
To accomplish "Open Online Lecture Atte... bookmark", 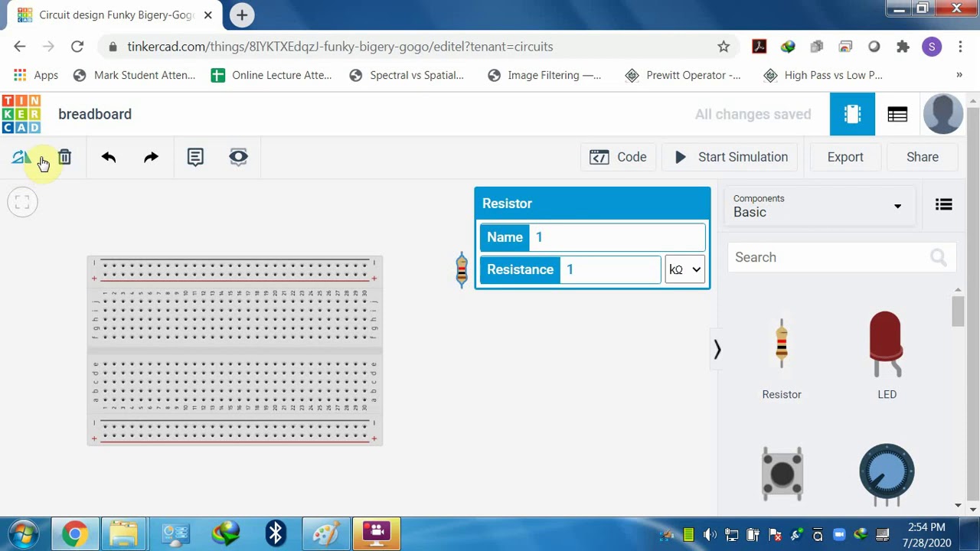I will [271, 75].
